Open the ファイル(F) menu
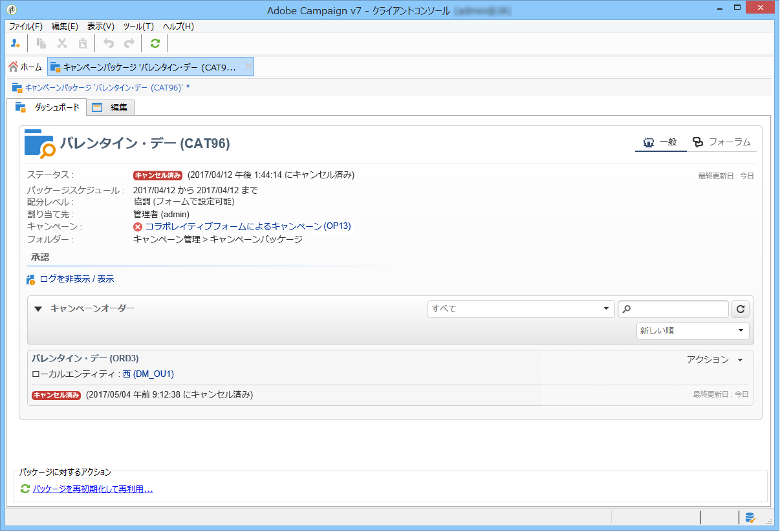This screenshot has width=780, height=532. pos(26,27)
